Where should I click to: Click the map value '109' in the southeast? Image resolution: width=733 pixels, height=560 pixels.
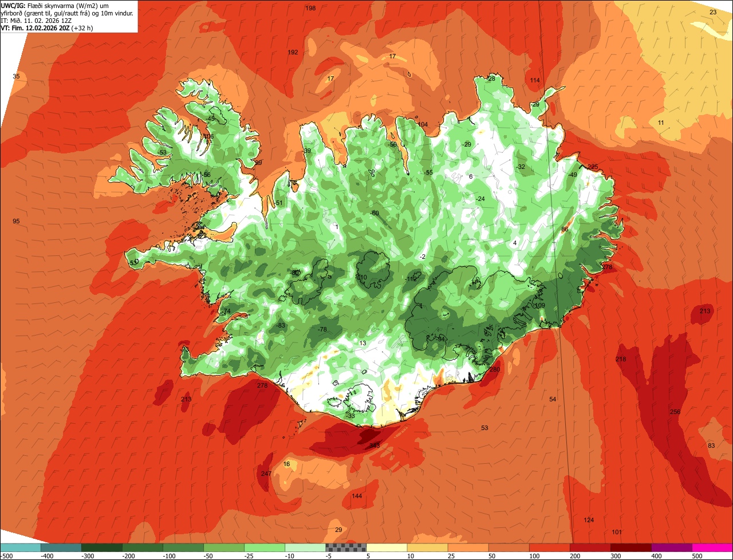tap(540, 305)
